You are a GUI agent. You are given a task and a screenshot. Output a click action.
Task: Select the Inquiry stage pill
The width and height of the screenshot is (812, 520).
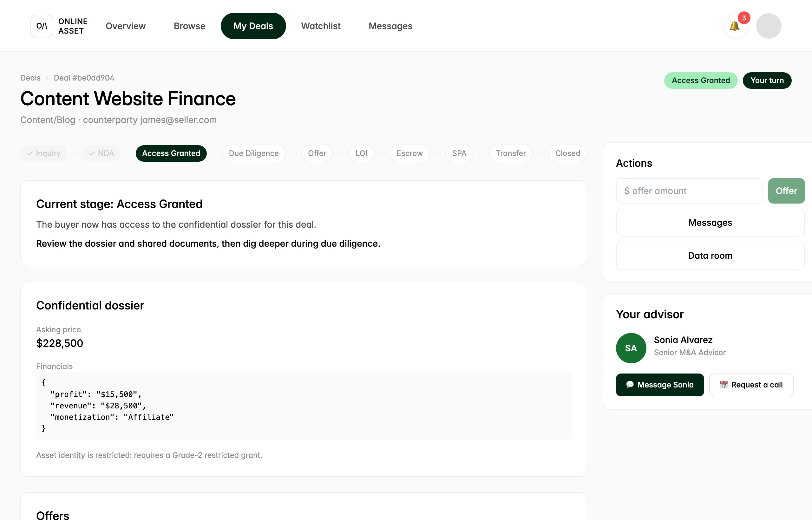[43, 153]
